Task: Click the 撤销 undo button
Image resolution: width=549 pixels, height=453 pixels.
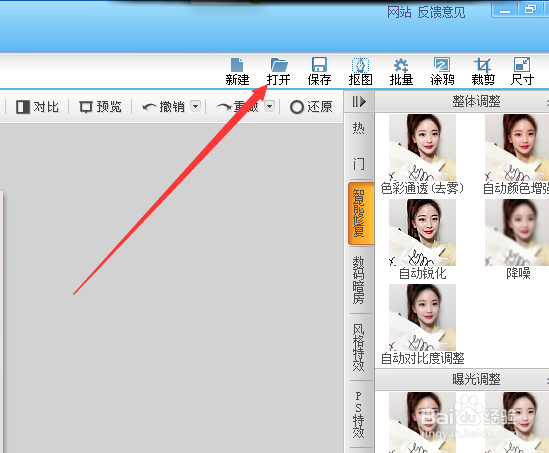Action: pos(164,107)
